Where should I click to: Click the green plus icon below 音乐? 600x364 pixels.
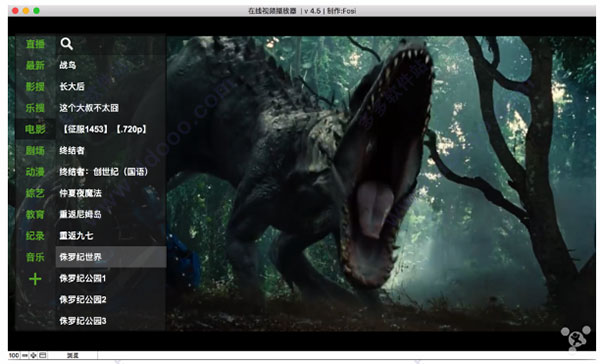pos(35,279)
